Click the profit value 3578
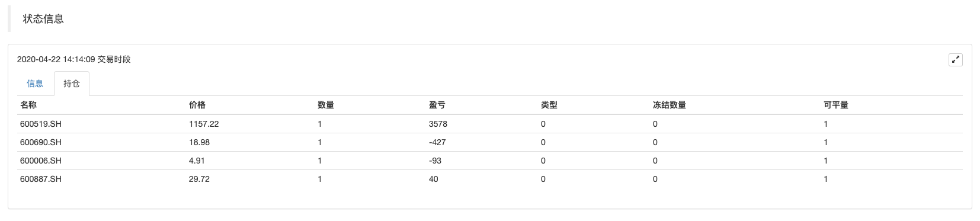Viewport: 980px width, 221px height. (438, 124)
